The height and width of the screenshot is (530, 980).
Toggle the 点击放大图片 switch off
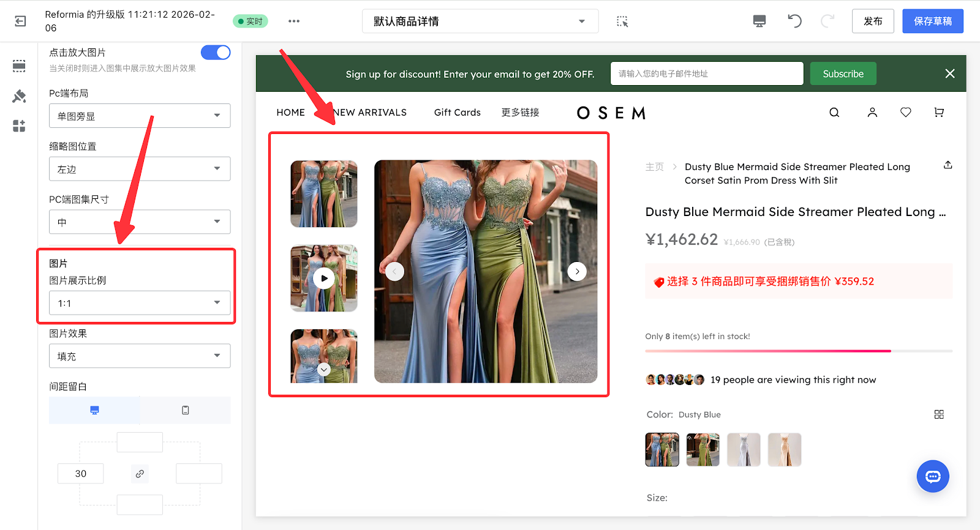pos(216,53)
